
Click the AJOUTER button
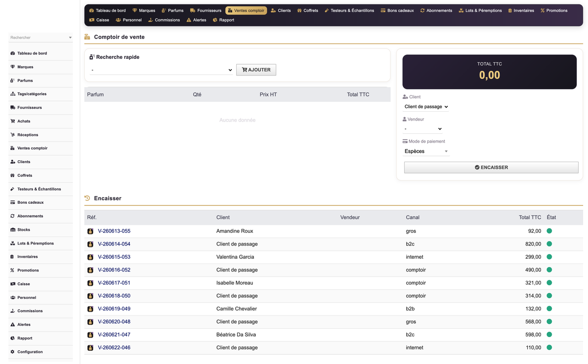[256, 70]
